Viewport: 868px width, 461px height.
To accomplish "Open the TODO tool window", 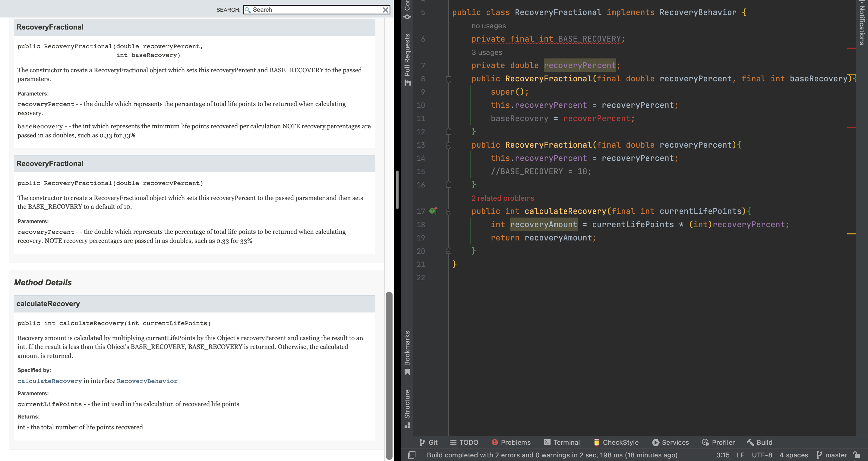I will point(464,442).
